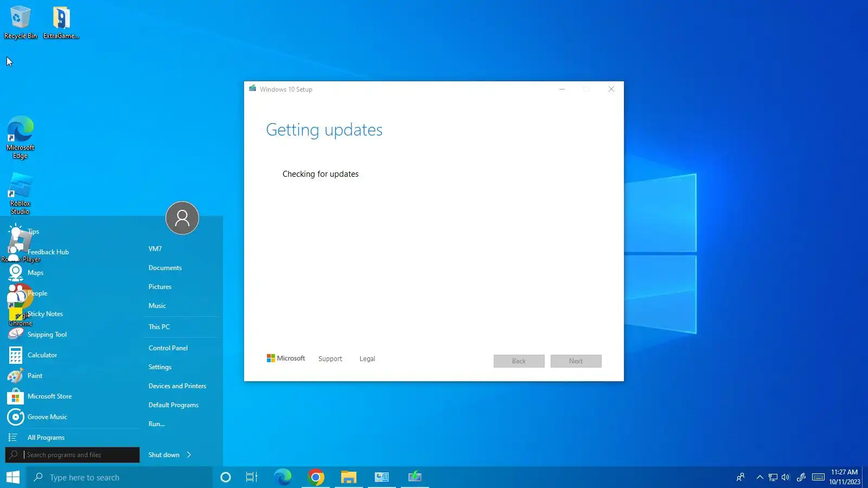Open the Legal link in Setup
Viewport: 868px width, 488px height.
pos(367,359)
